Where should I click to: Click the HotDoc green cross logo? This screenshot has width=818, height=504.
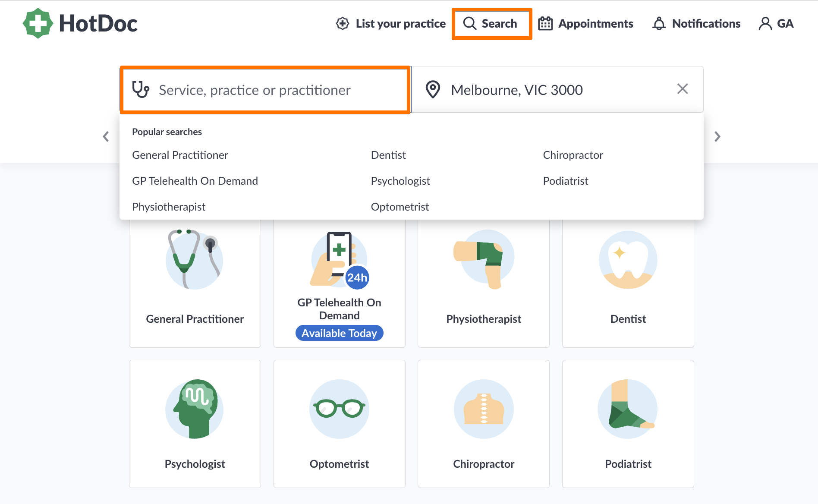38,23
